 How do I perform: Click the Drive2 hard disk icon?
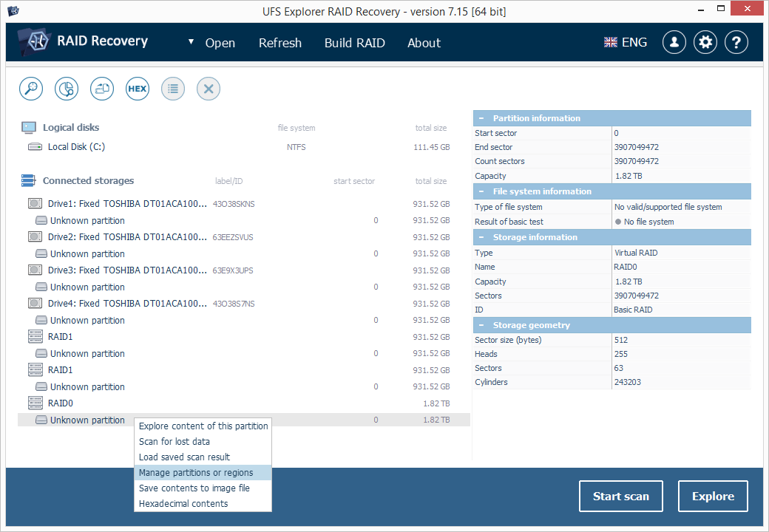(x=35, y=236)
